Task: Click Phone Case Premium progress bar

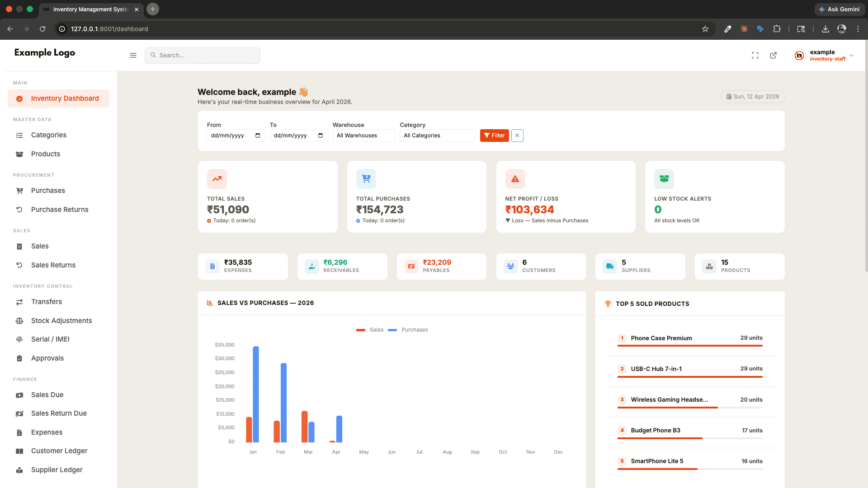Action: pyautogui.click(x=690, y=346)
